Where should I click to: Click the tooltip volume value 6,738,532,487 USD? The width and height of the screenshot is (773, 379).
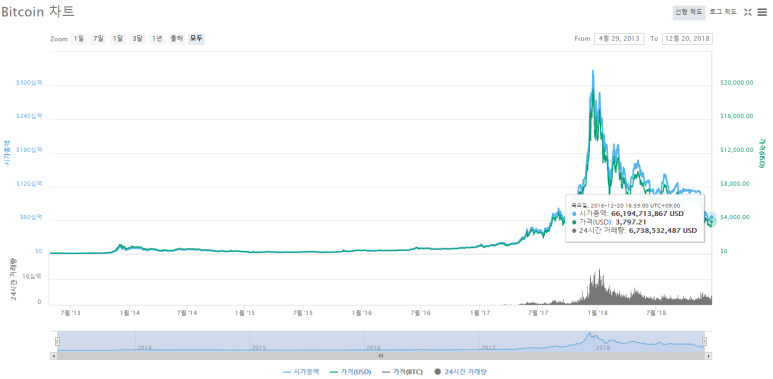(x=663, y=231)
